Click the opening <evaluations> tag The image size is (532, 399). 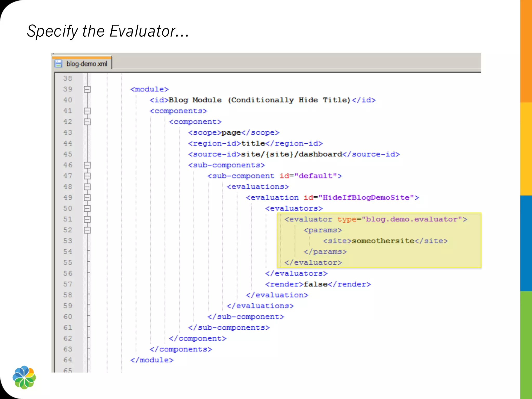tap(258, 187)
